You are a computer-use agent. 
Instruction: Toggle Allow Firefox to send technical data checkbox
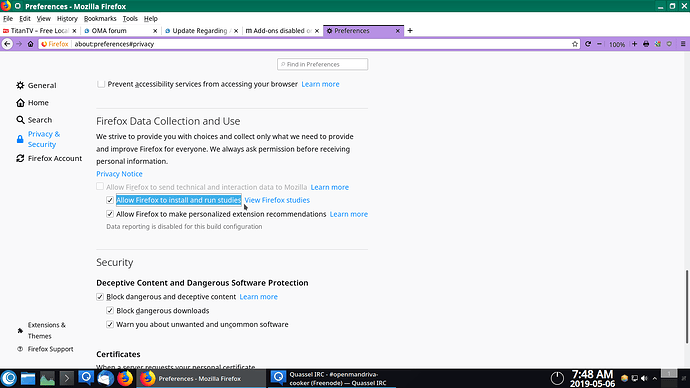pyautogui.click(x=100, y=187)
